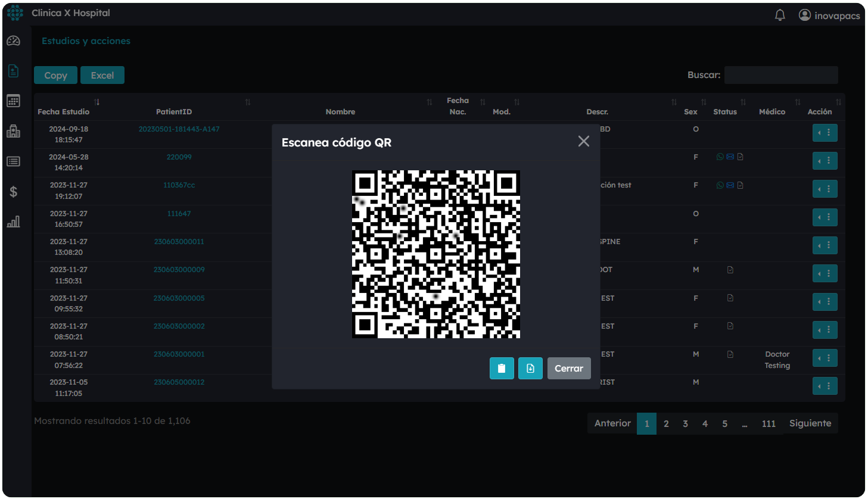Open the studies document icon in sidebar

(13, 71)
